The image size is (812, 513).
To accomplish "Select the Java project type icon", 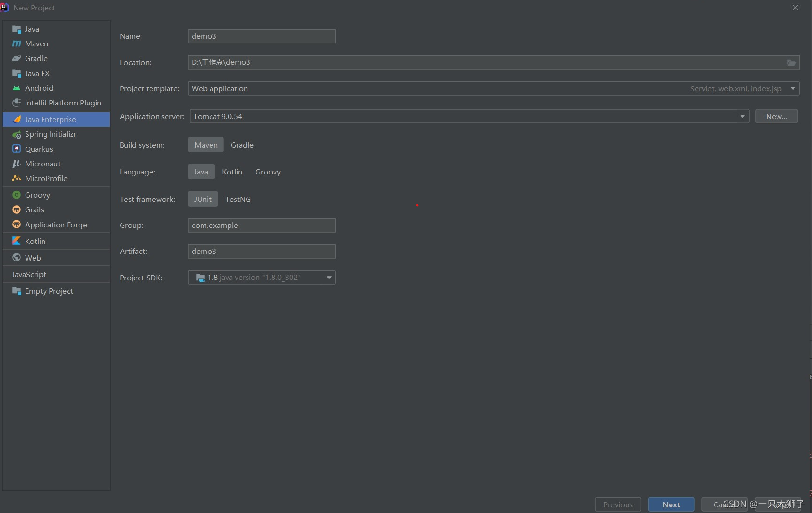I will [17, 29].
